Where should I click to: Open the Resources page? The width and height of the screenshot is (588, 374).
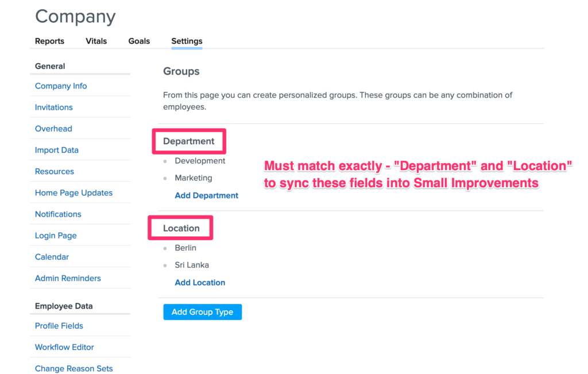[54, 171]
